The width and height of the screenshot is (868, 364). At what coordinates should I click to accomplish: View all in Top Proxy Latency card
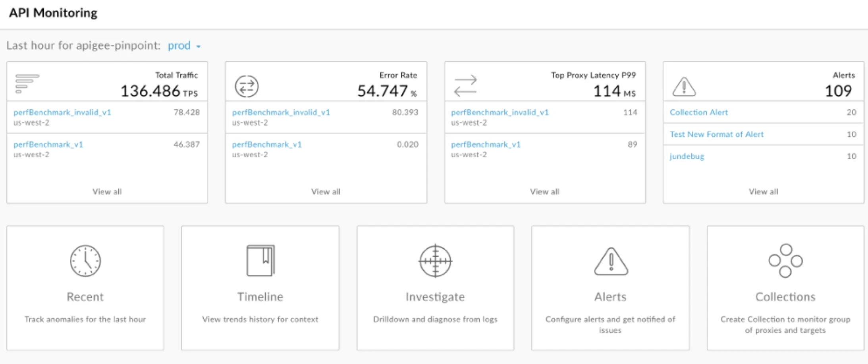(545, 192)
